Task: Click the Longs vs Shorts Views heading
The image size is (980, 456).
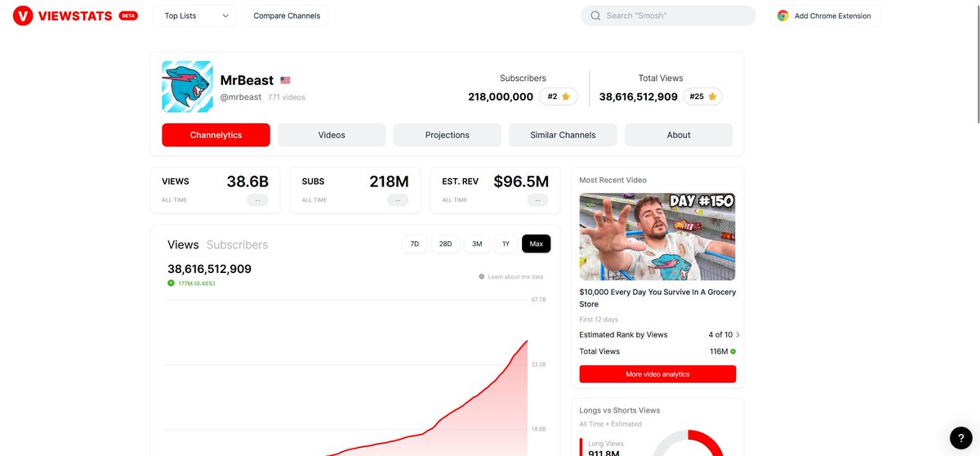Action: click(620, 410)
